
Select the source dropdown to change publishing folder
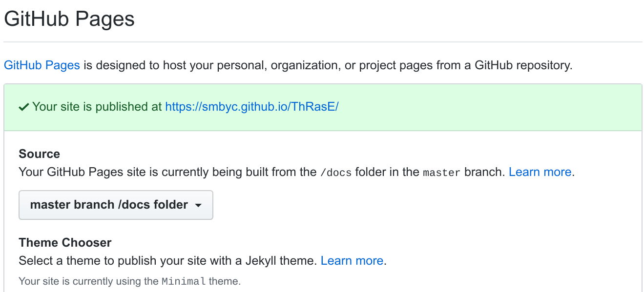[116, 205]
